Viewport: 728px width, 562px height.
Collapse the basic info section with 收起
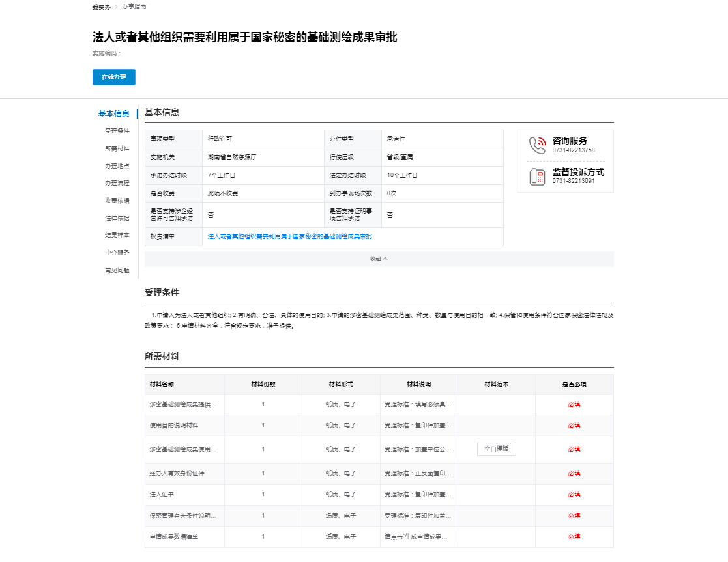click(x=379, y=259)
